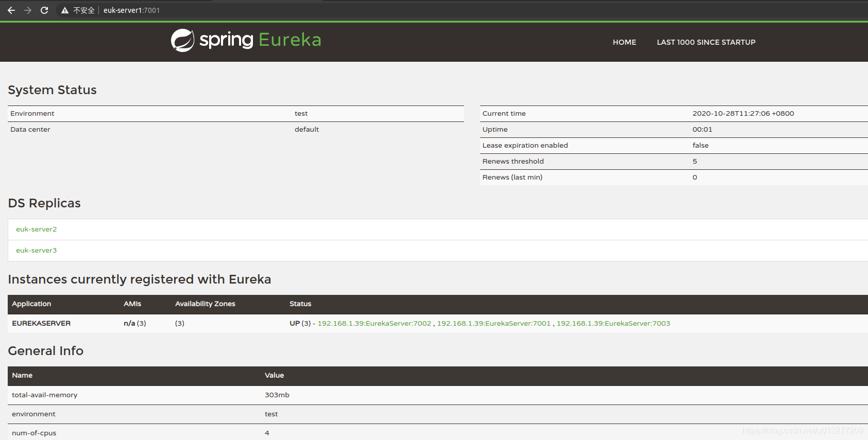The width and height of the screenshot is (868, 440).
Task: Click the Renews threshold label
Action: [x=513, y=162]
